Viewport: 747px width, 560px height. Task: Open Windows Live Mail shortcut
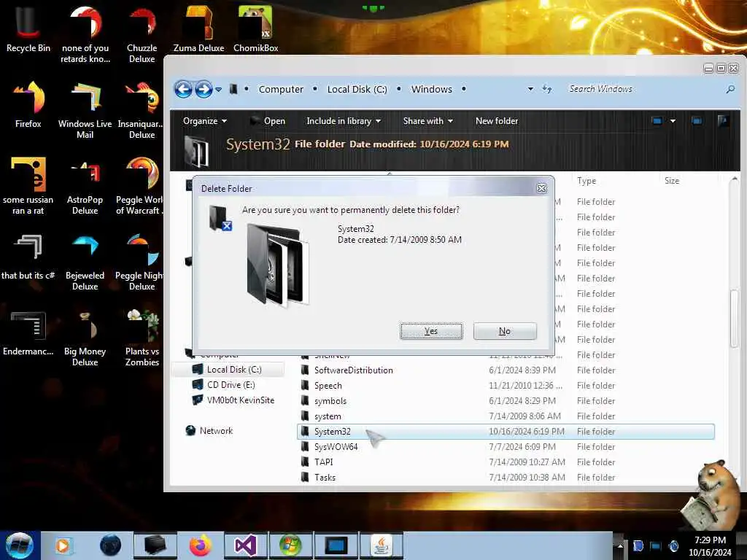click(x=85, y=111)
